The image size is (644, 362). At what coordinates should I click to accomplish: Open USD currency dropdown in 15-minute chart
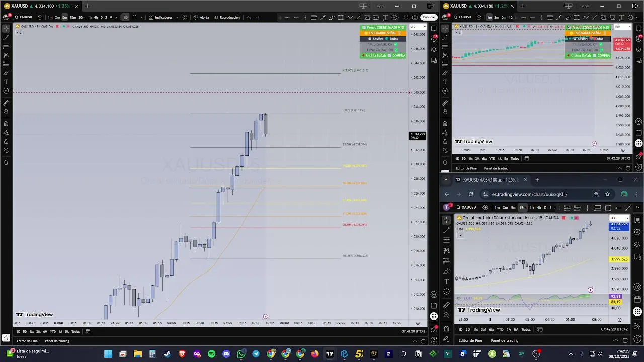pyautogui.click(x=619, y=218)
